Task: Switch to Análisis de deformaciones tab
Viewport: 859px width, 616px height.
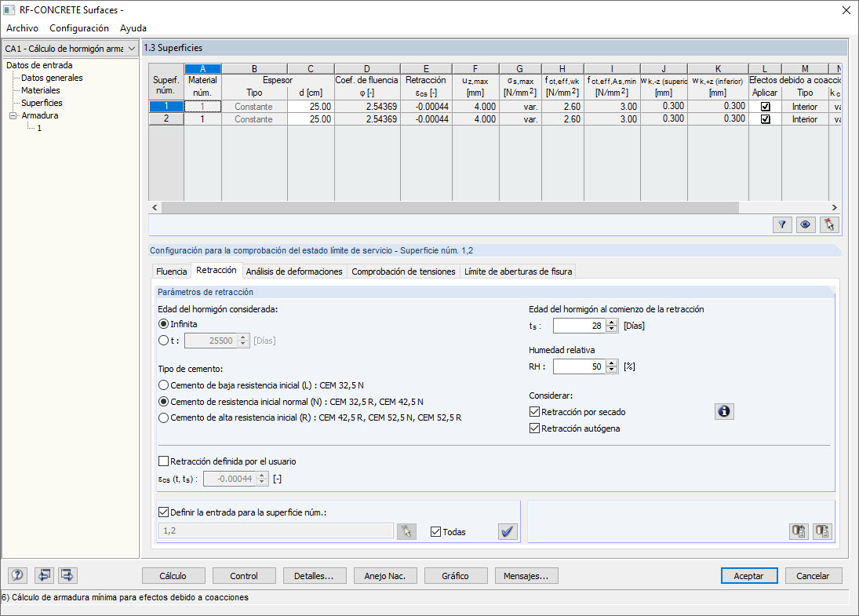Action: [294, 272]
